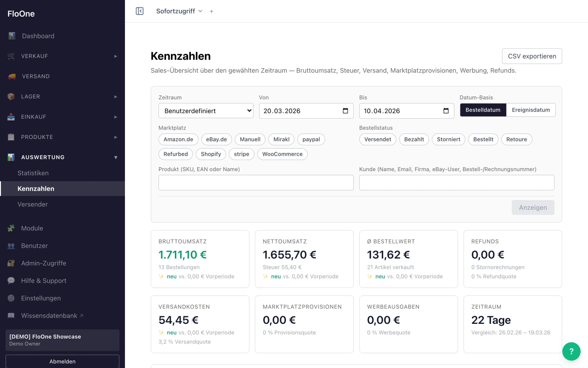Click the Einstellungen gear icon
This screenshot has height=368, width=588.
coord(11,298)
